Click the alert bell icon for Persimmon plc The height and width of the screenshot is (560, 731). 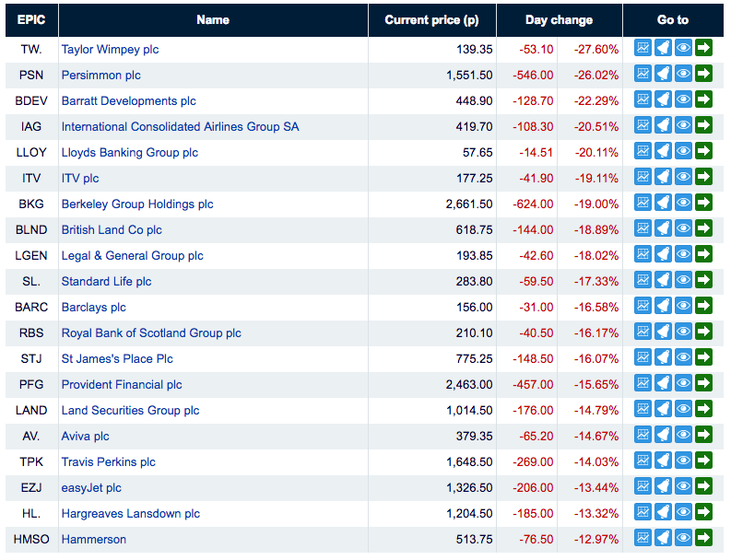(663, 74)
